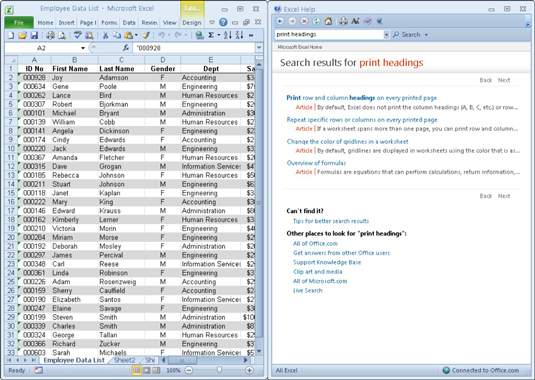Open 'Repeat specific rows or columns' article
This screenshot has height=380, width=535.
click(x=362, y=120)
